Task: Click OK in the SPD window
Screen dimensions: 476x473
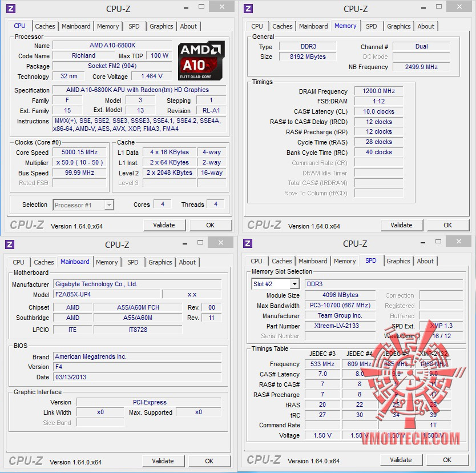Action: pos(447,460)
